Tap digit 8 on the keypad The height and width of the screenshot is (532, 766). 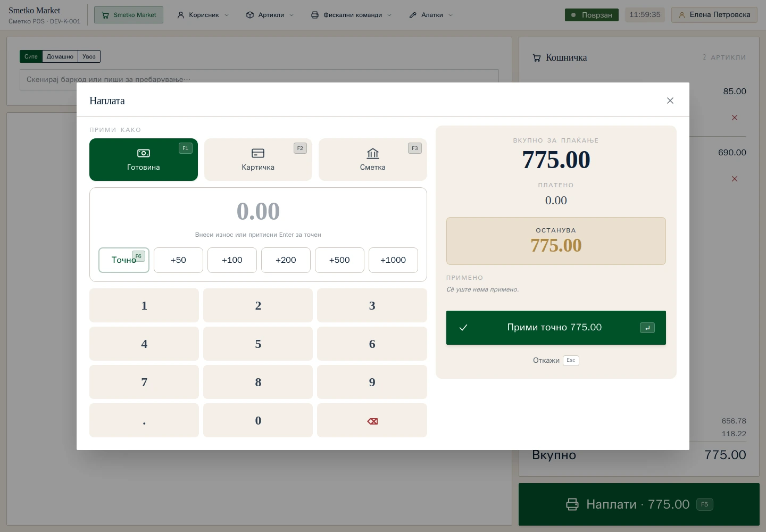coord(258,382)
